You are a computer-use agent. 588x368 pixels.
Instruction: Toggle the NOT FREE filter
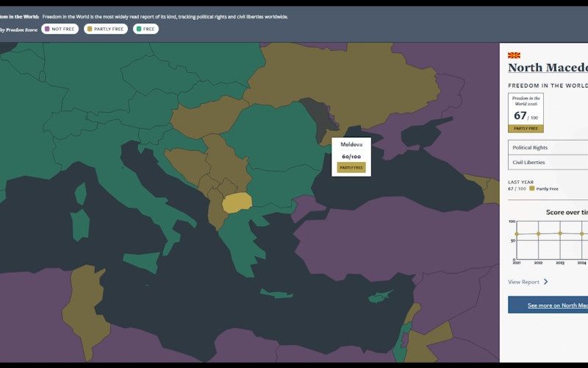point(59,29)
